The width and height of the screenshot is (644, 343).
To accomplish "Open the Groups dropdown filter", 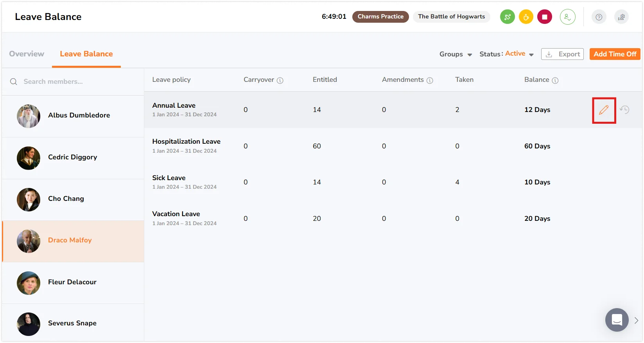I will [456, 54].
